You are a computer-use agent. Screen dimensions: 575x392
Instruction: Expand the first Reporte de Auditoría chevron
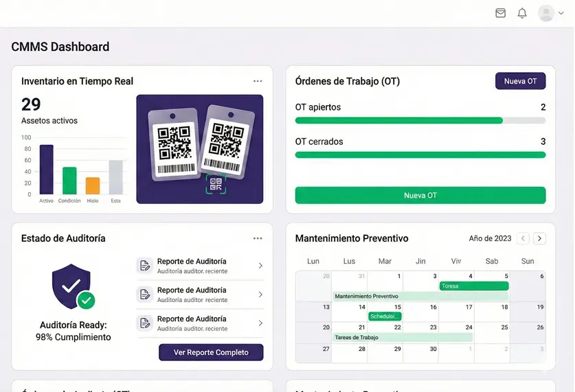point(260,266)
